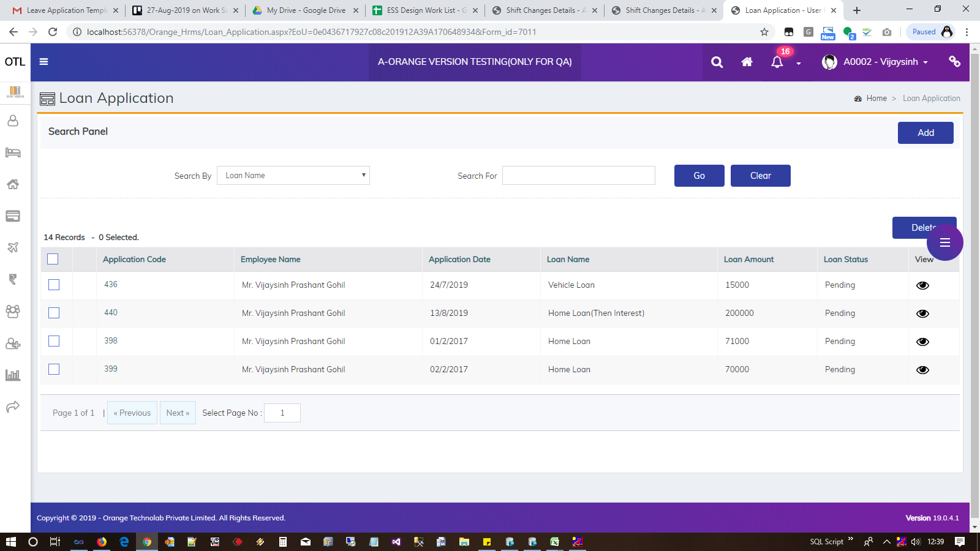The width and height of the screenshot is (980, 551).
Task: View the Home Loan record for code 398
Action: tap(922, 341)
